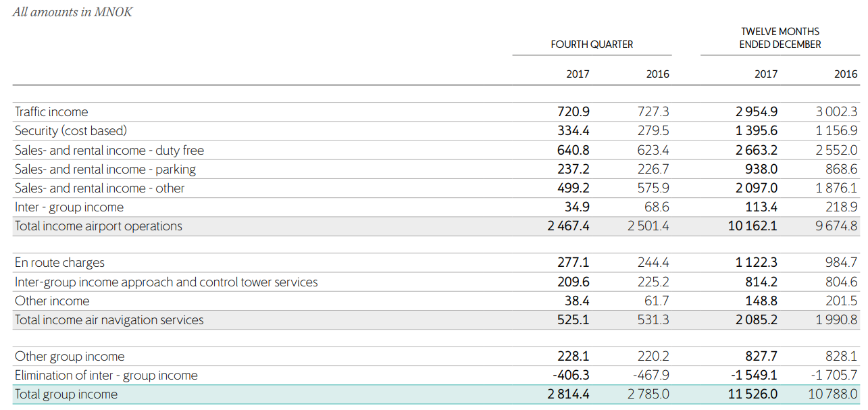Click the airport operations total 10 162.1
868x410 pixels.
[752, 226]
